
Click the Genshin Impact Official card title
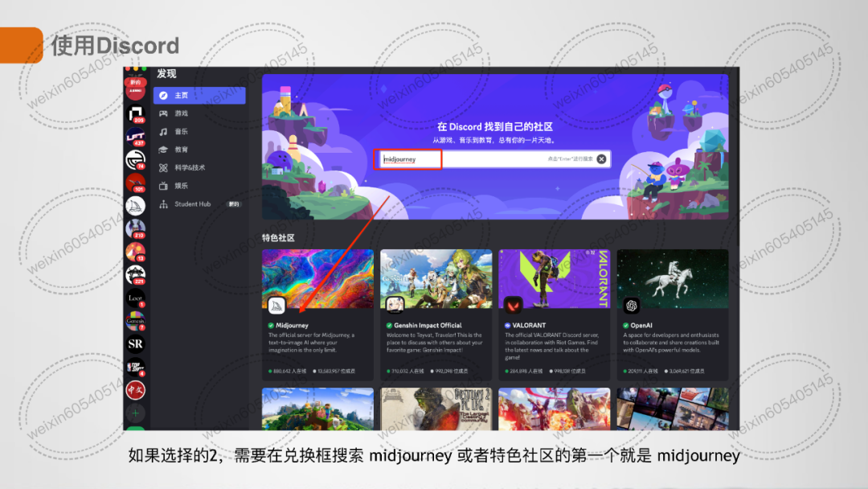click(x=428, y=326)
